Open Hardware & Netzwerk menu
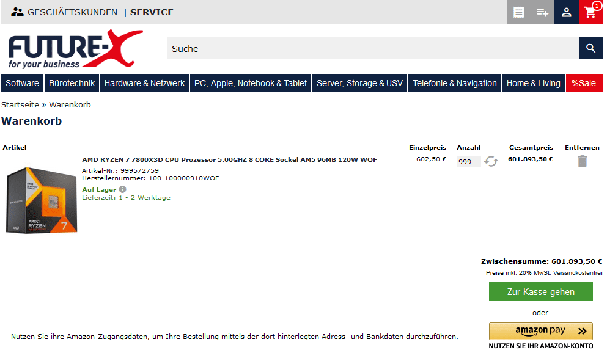The width and height of the screenshot is (607, 364). 144,83
